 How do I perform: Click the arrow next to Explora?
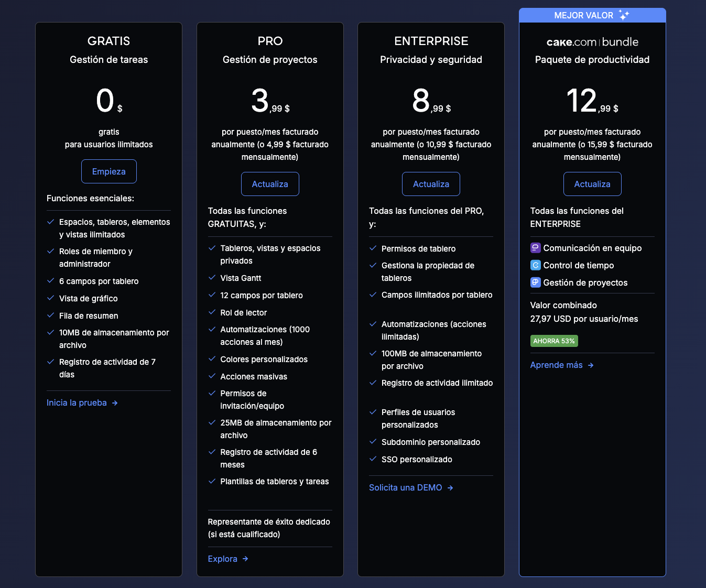pyautogui.click(x=245, y=559)
